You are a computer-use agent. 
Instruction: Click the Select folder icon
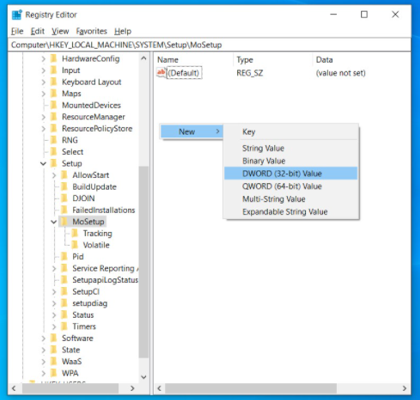pos(54,152)
